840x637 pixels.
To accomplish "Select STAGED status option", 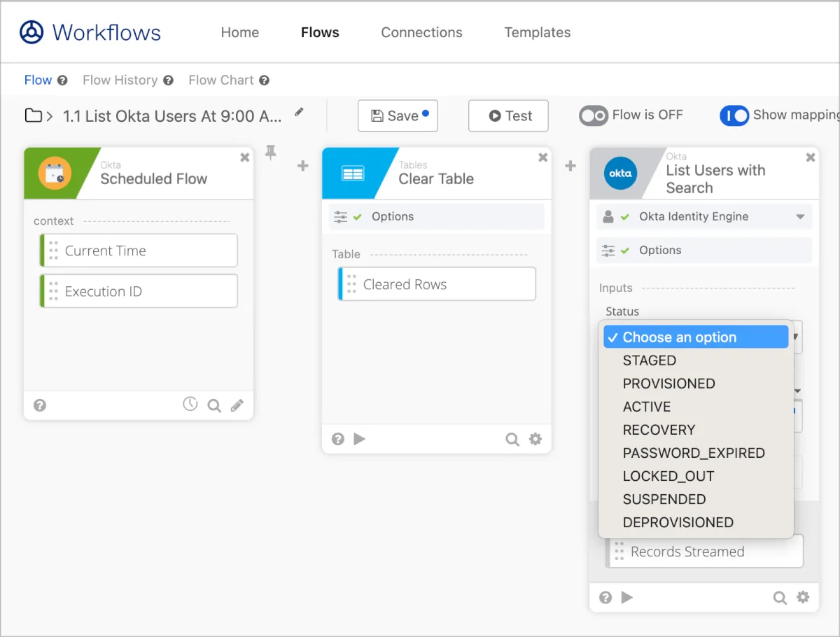I will 696,360.
